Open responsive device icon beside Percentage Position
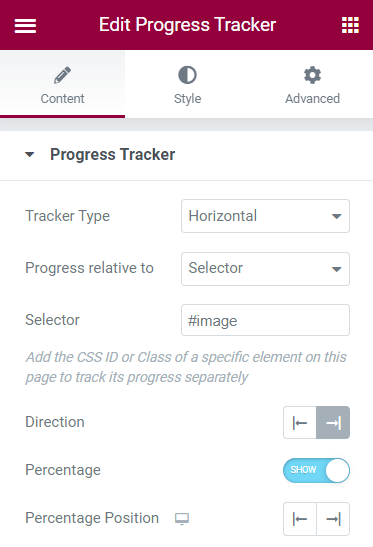The width and height of the screenshot is (373, 547). 182,519
